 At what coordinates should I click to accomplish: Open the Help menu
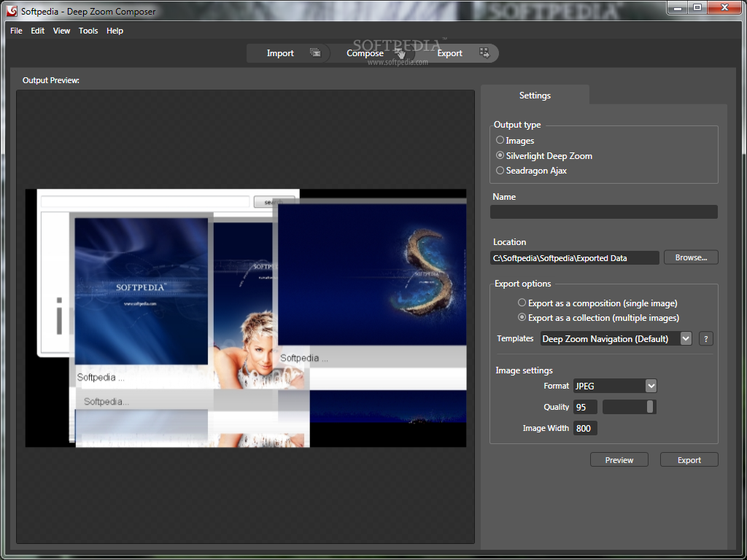click(115, 31)
